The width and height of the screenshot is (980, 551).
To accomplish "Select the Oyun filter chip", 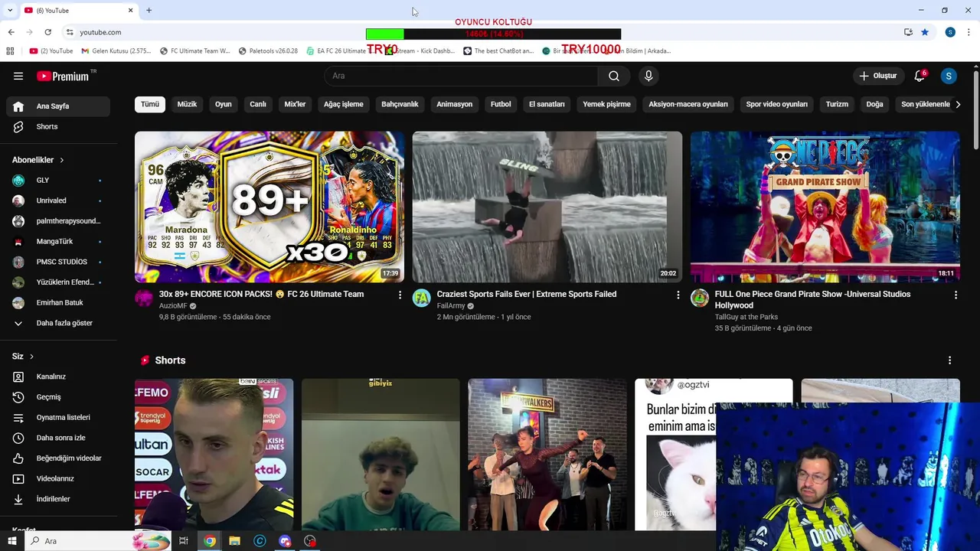I will (x=224, y=104).
